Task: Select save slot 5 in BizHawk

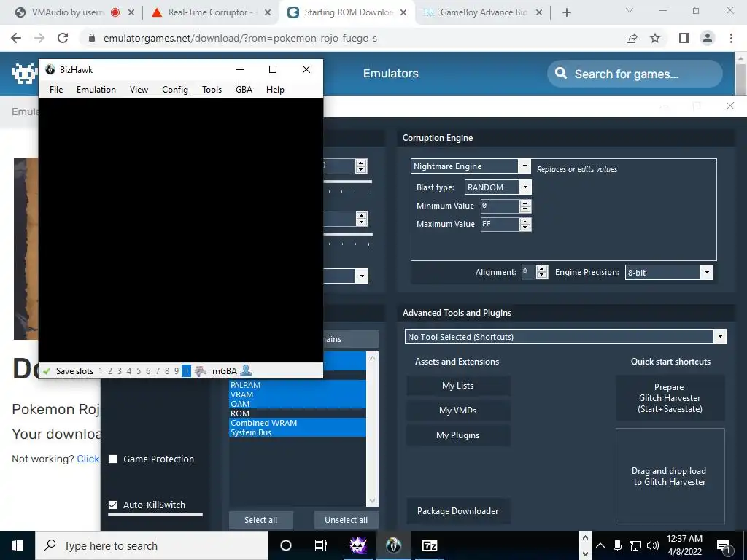Action: pos(139,371)
